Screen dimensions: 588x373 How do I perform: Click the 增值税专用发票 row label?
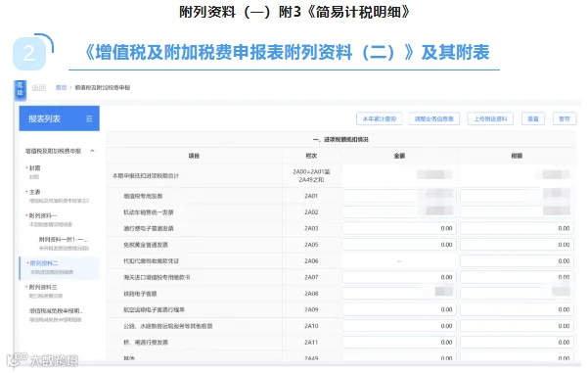click(x=143, y=196)
